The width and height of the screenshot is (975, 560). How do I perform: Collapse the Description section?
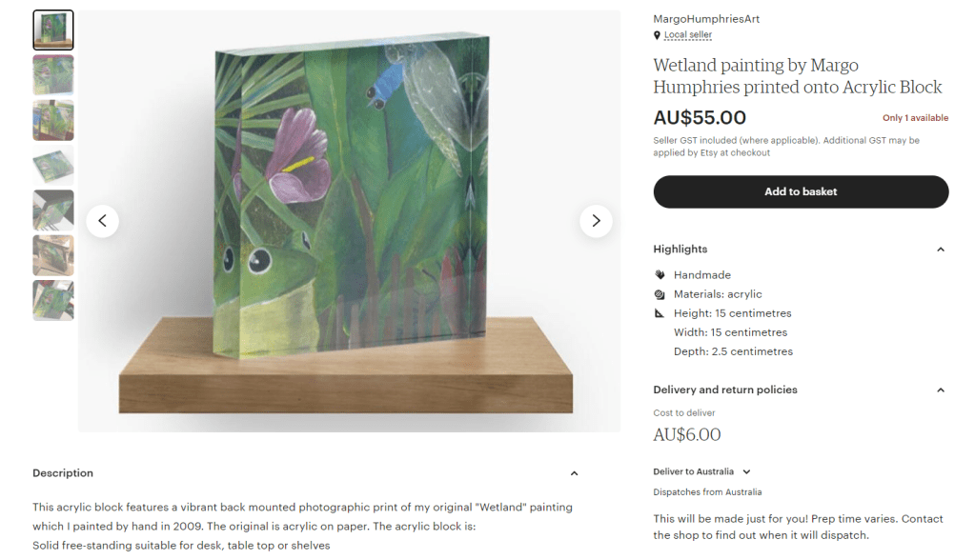[x=574, y=473]
